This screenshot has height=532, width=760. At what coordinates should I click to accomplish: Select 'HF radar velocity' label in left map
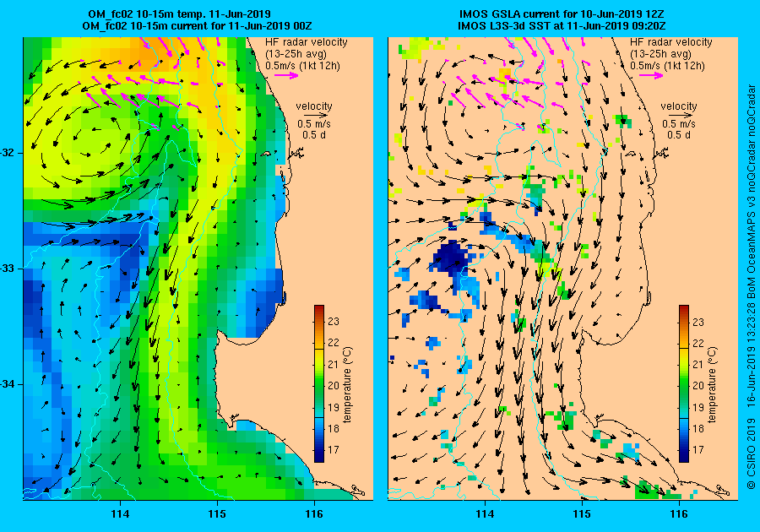tap(307, 42)
